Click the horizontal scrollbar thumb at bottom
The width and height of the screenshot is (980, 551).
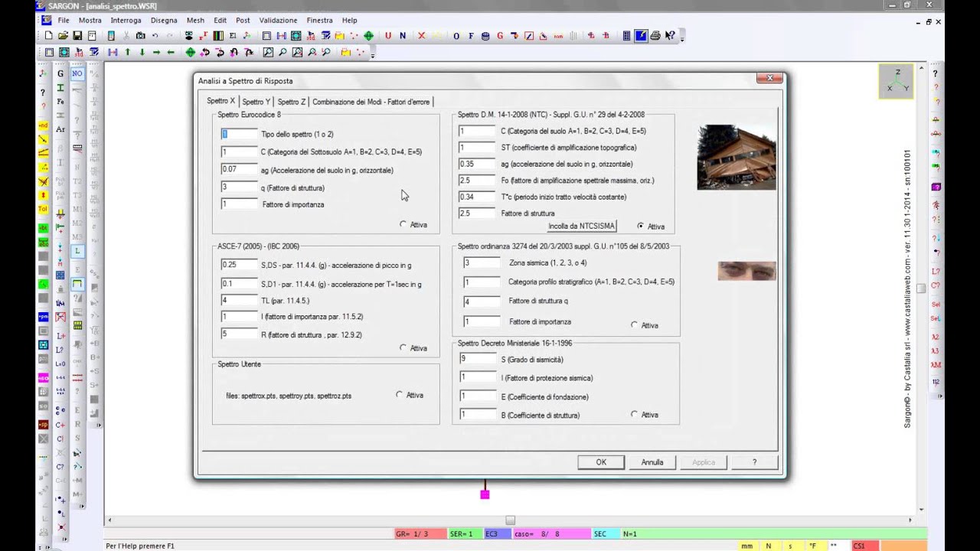(510, 520)
